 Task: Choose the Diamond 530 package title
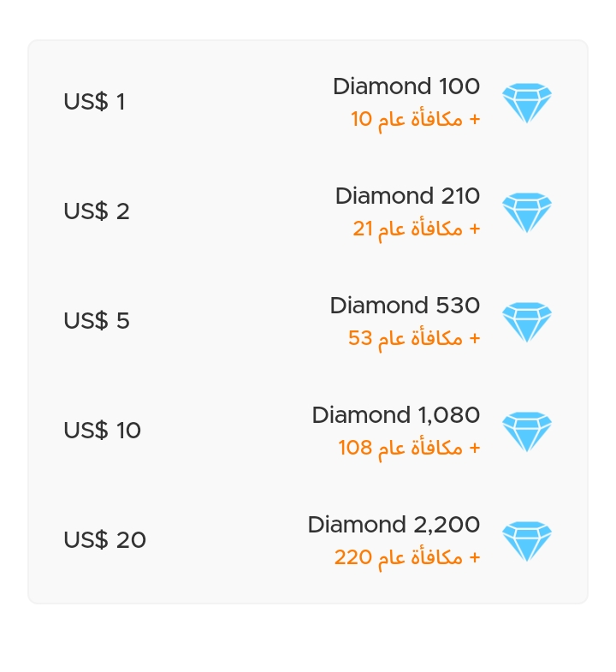point(405,306)
